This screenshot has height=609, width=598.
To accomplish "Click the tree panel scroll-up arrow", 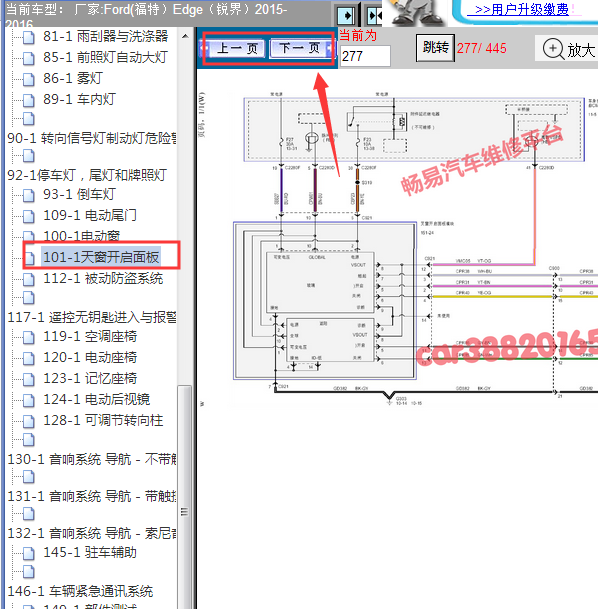I will (x=185, y=36).
